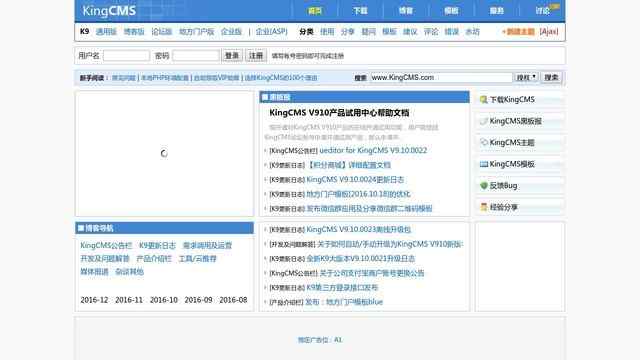The image size is (640, 360).
Task: Click the 经验分享 share icon
Action: click(x=484, y=207)
